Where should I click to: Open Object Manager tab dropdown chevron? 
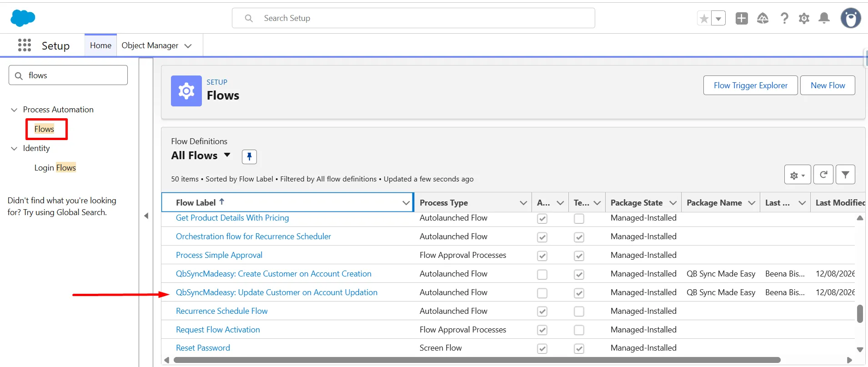[x=188, y=46]
